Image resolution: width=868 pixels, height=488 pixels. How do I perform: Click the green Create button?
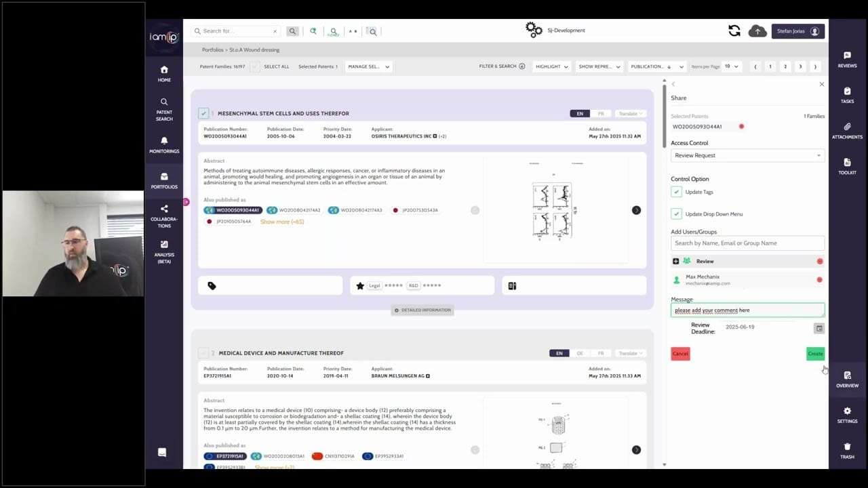coord(815,354)
